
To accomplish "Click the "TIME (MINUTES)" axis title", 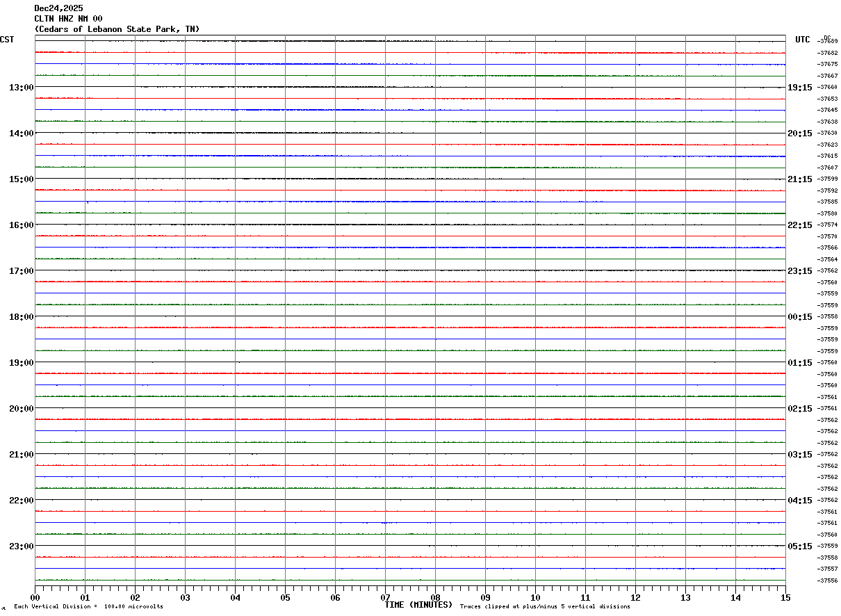I will point(418,605).
